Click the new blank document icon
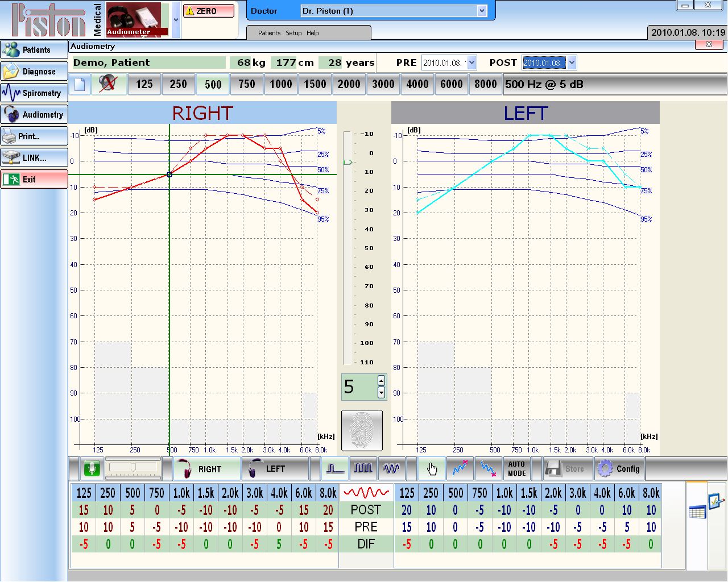The image size is (728, 582). coord(80,84)
